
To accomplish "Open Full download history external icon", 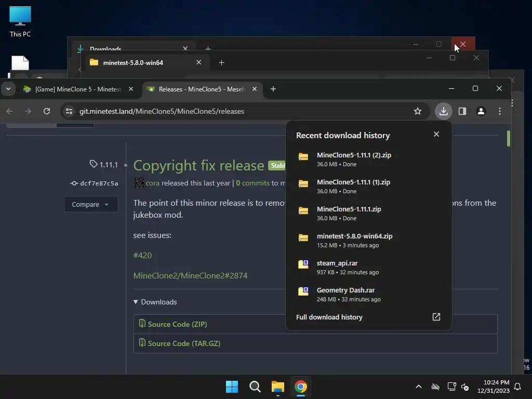I will tap(436, 317).
